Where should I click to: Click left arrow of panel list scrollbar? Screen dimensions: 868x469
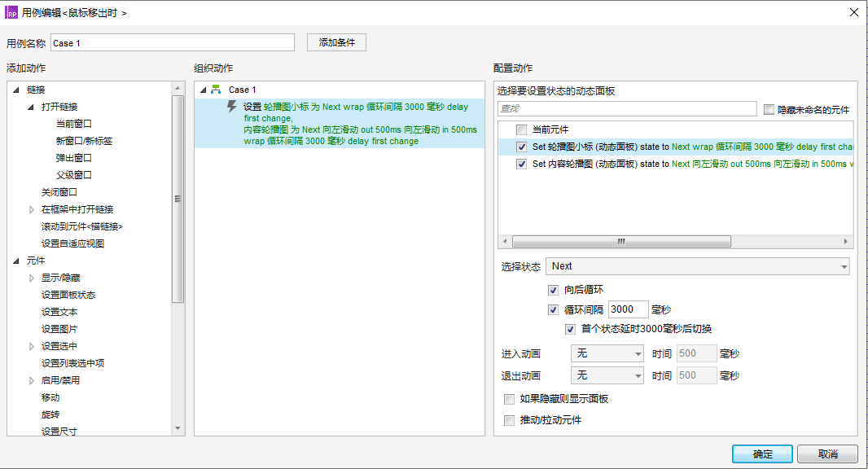pos(504,242)
